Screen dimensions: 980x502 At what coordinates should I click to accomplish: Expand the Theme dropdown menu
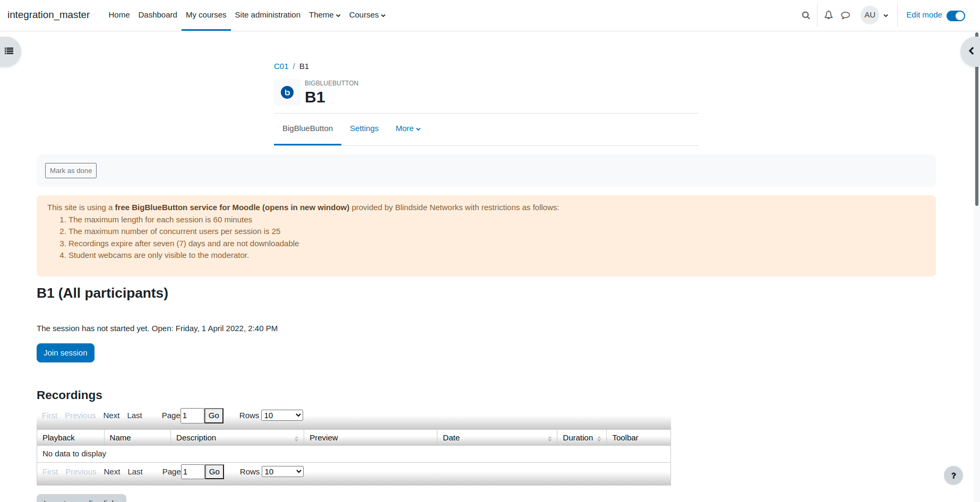(325, 15)
